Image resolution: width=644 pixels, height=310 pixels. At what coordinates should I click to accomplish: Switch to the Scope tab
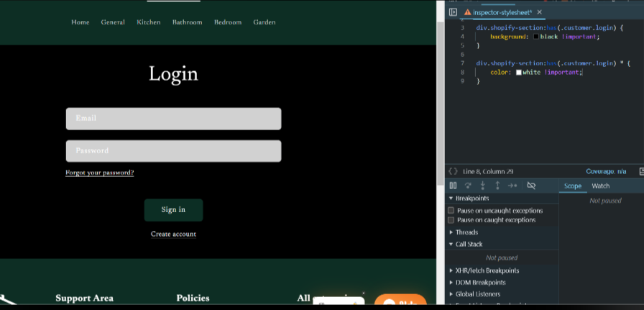click(573, 186)
